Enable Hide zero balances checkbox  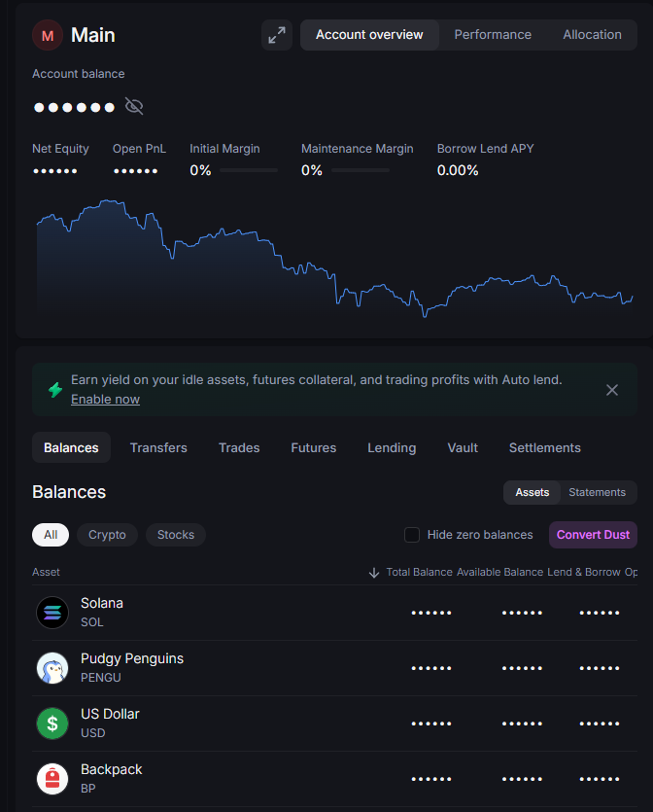pyautogui.click(x=412, y=535)
